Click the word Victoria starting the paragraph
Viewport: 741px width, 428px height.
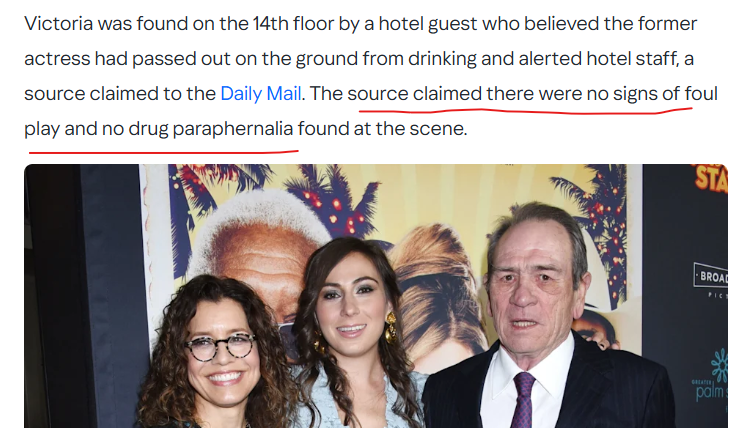point(59,24)
